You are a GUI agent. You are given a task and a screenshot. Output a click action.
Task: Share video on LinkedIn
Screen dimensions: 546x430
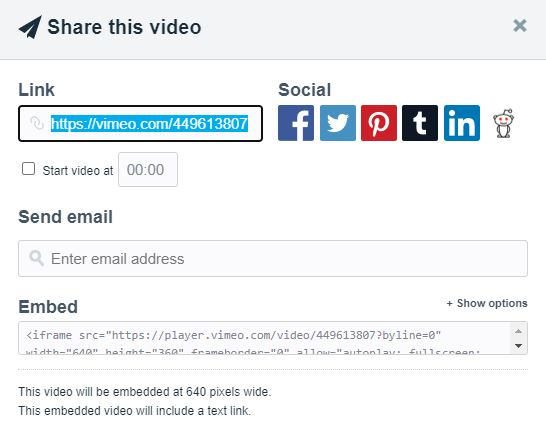point(462,123)
